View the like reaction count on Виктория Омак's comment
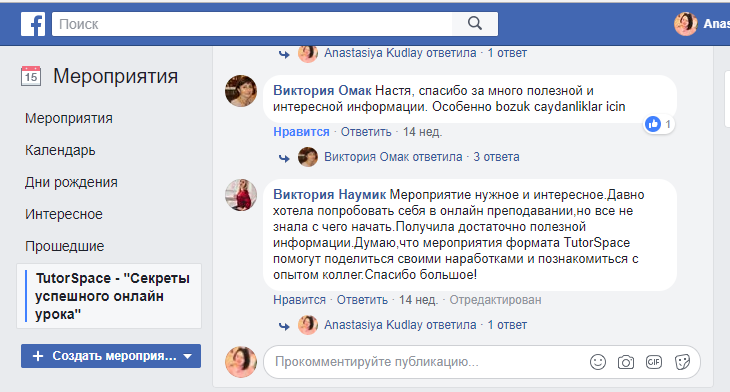 (659, 124)
